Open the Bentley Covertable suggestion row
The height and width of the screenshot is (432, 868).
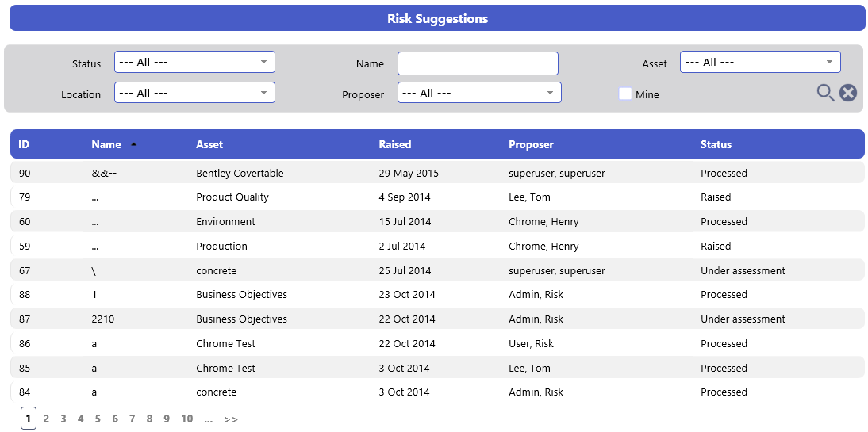point(437,173)
